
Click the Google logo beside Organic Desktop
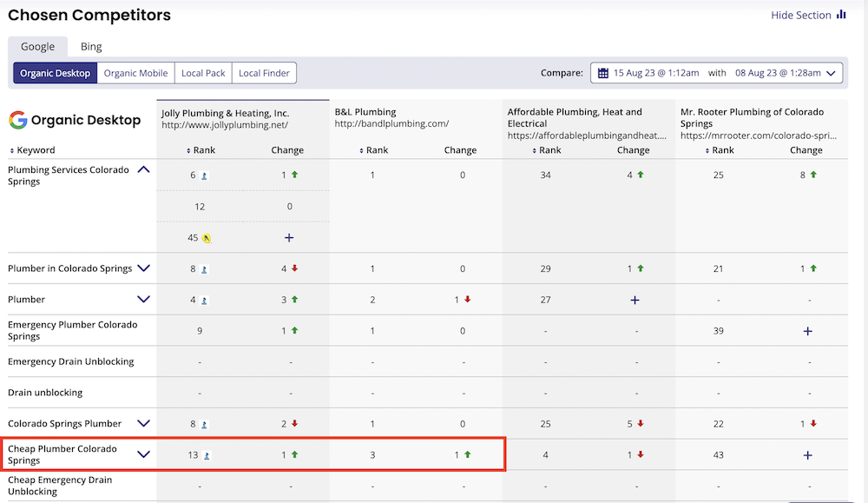tap(16, 120)
